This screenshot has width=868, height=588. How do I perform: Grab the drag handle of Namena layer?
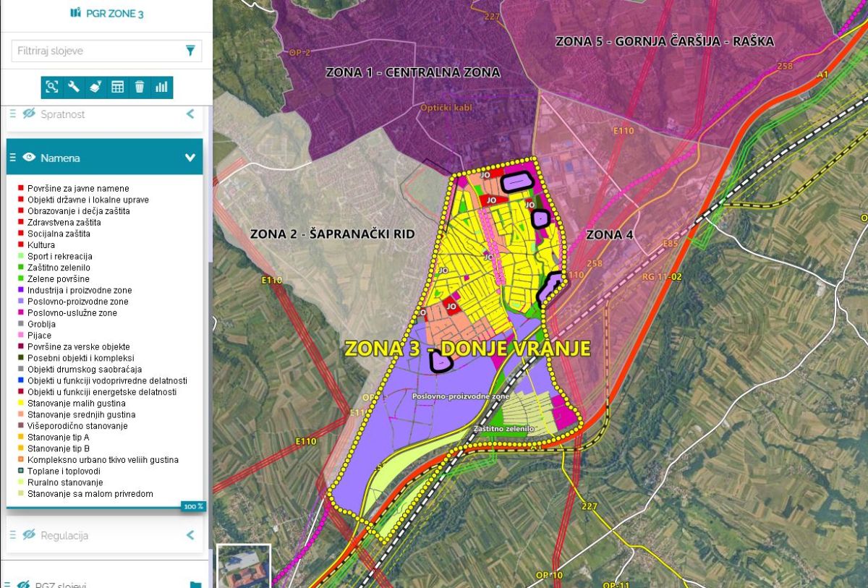tap(12, 158)
